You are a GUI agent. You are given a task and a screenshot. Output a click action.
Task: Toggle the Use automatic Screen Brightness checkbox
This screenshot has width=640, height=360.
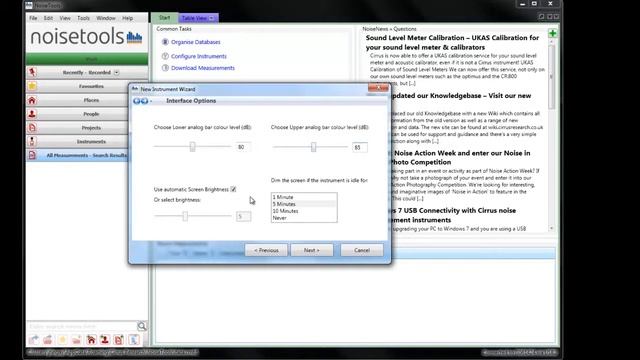233,189
